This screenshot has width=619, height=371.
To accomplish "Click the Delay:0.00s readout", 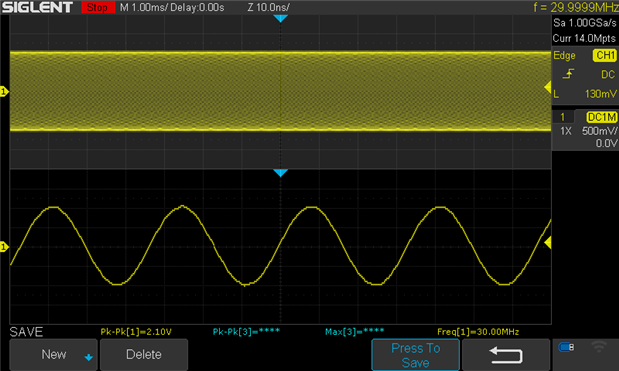I will (x=197, y=7).
